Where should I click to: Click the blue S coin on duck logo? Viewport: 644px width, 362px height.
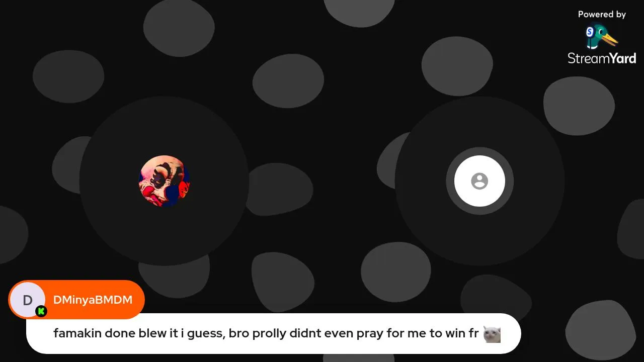tap(590, 32)
